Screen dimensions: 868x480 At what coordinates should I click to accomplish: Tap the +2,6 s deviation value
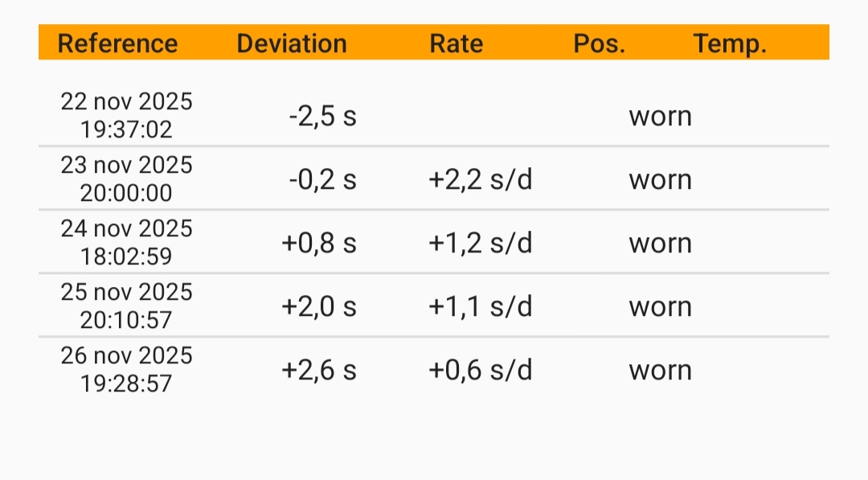point(318,370)
